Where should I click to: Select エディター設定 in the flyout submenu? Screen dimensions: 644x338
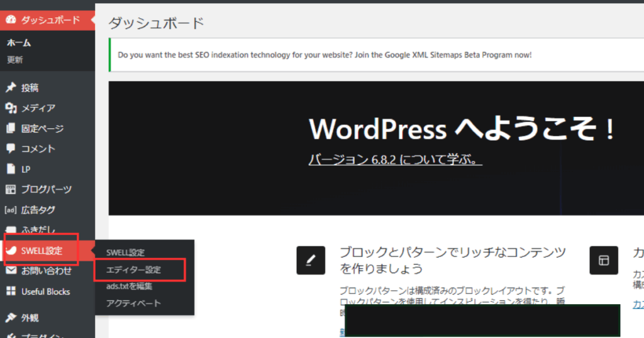point(133,270)
